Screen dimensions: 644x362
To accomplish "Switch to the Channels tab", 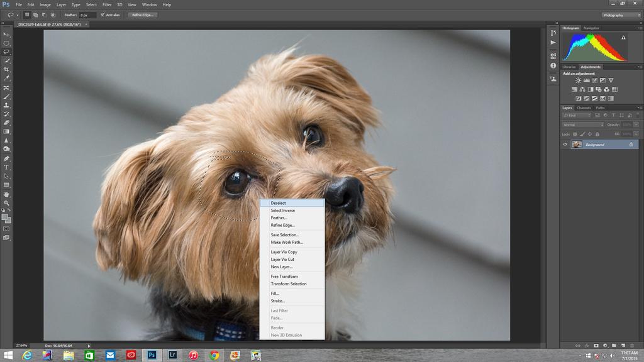I will click(584, 107).
